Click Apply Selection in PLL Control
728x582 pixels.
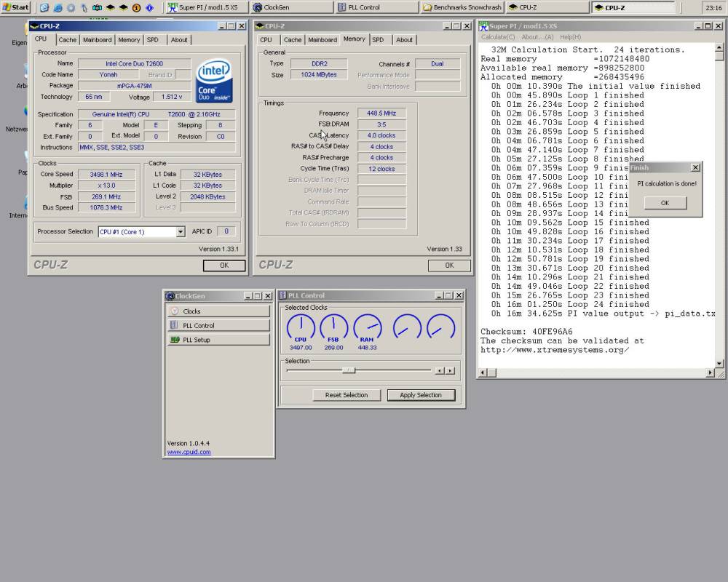(421, 395)
